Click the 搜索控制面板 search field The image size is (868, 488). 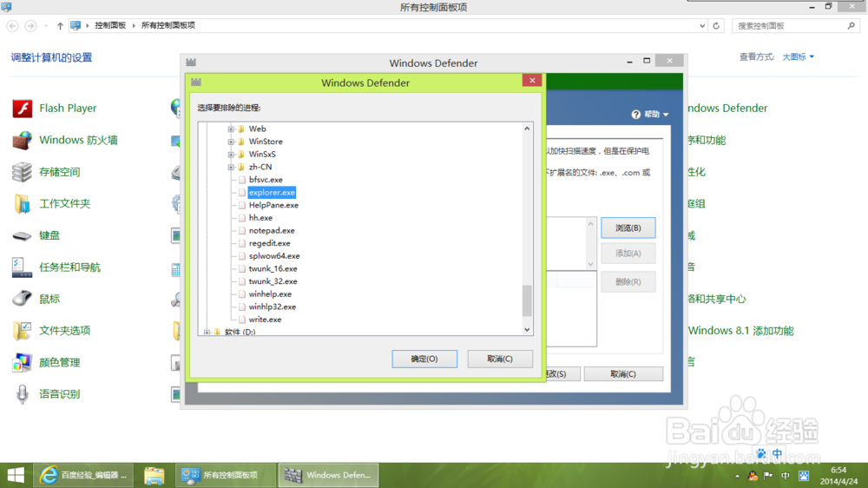tap(789, 25)
